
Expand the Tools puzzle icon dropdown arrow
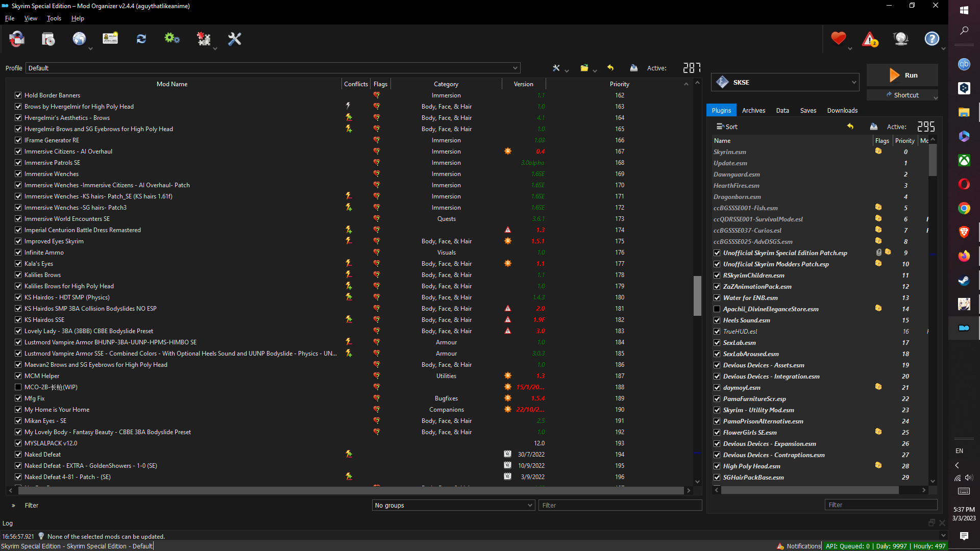[215, 49]
